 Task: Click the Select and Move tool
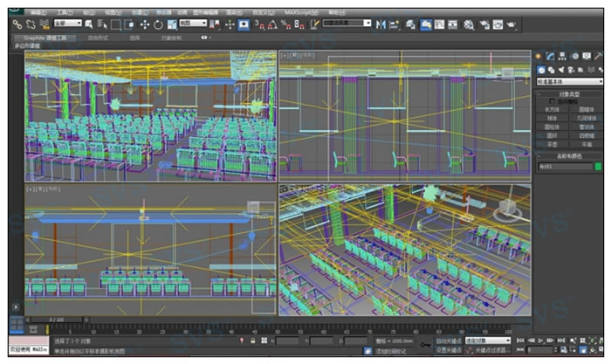tap(145, 24)
